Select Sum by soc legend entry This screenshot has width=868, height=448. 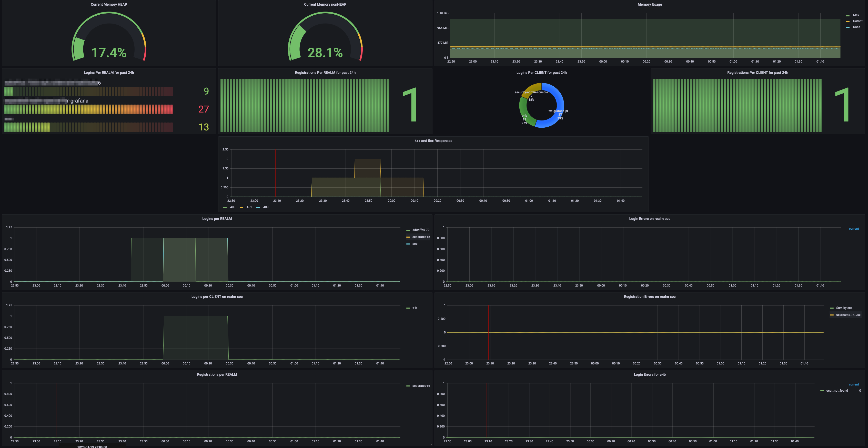[844, 308]
